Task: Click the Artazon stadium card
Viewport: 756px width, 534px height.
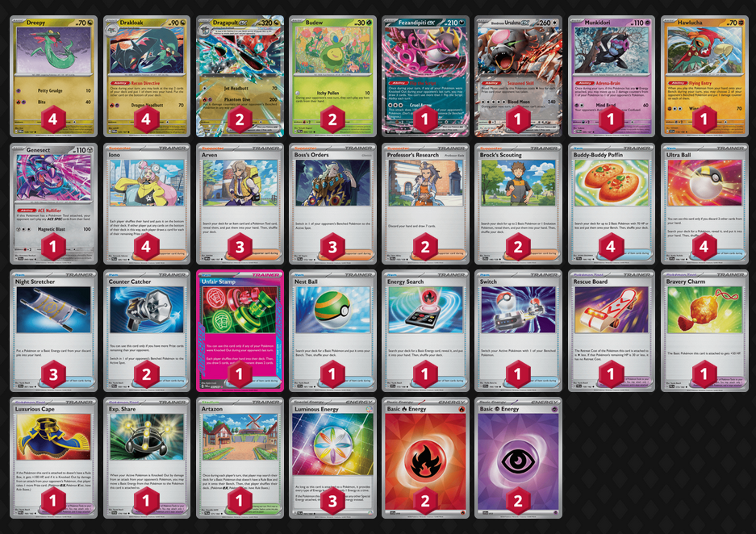Action: [x=240, y=458]
